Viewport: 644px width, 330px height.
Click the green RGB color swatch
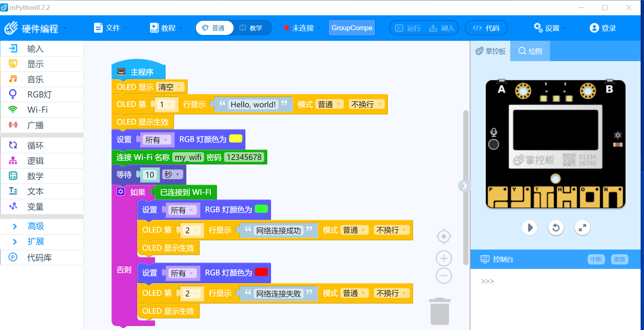[x=261, y=209]
